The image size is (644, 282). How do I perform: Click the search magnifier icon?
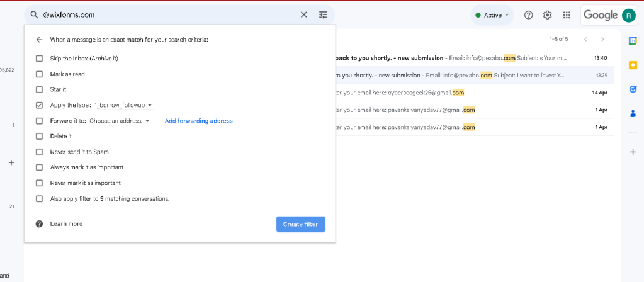coord(35,15)
